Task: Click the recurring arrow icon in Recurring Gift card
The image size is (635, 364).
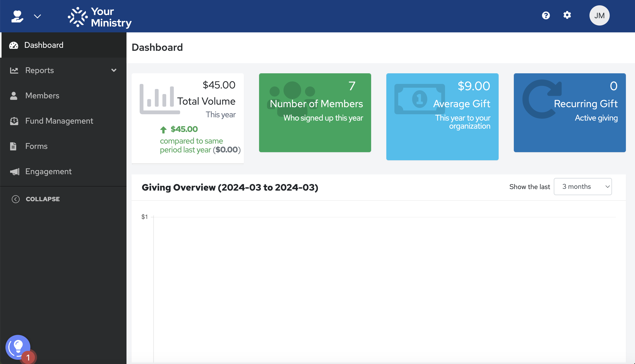Action: [x=542, y=99]
